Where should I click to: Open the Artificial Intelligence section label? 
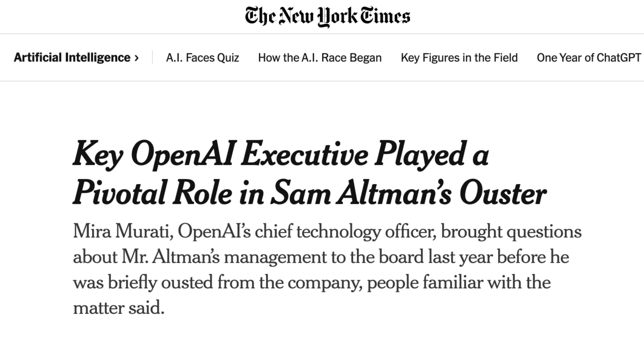(x=72, y=58)
